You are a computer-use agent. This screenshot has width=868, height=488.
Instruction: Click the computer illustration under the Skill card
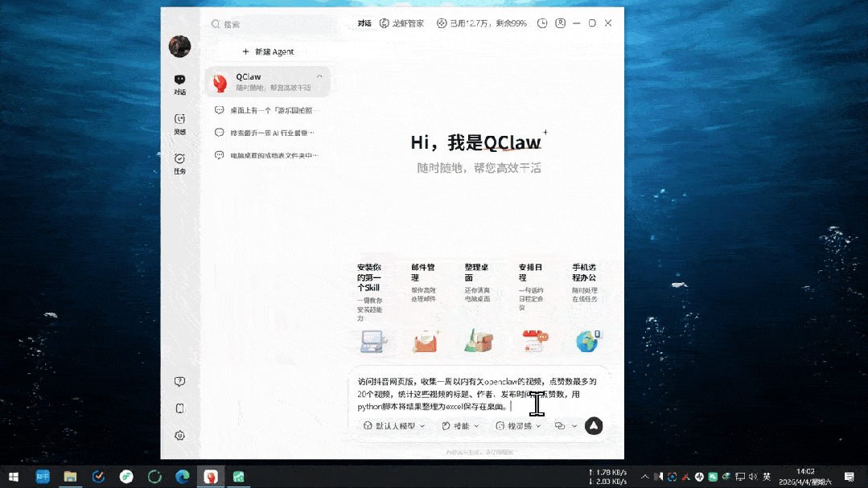coord(373,340)
